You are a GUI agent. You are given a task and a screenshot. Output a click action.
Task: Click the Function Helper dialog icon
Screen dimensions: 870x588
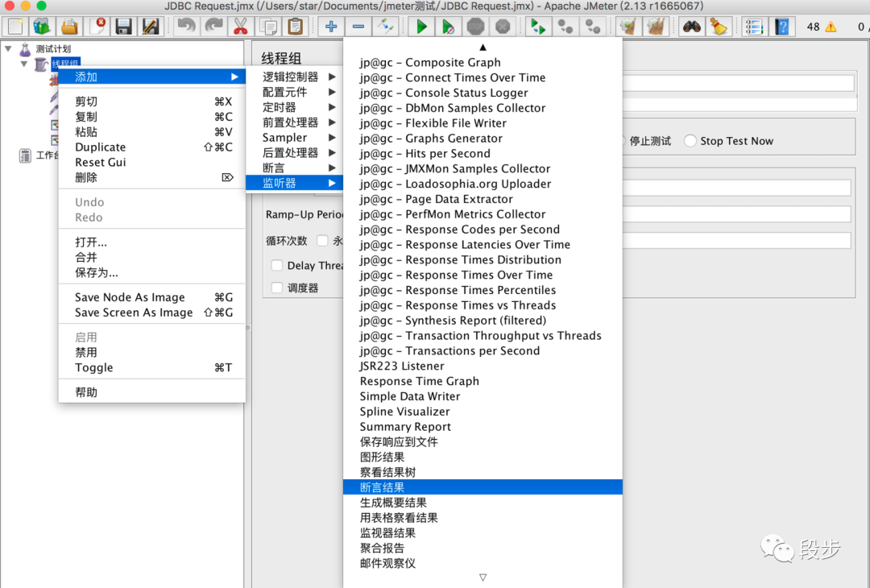(x=755, y=26)
